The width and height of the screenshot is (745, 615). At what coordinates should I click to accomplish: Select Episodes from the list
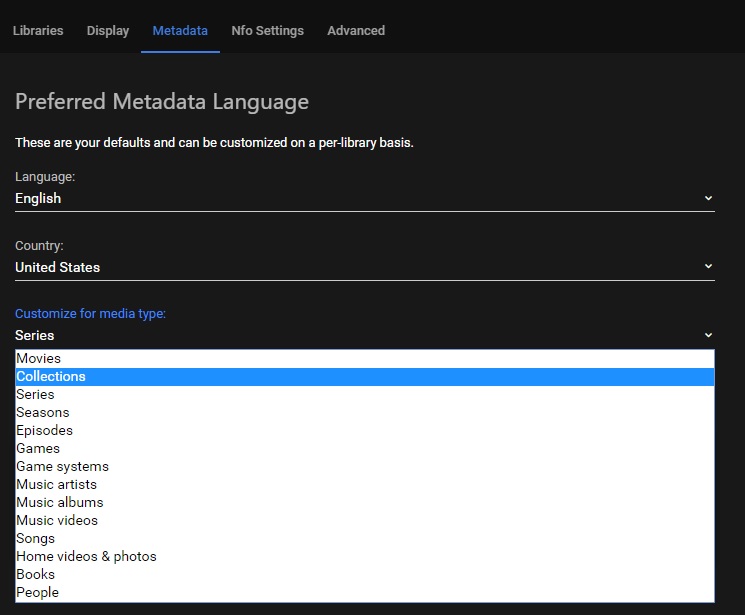(364, 431)
